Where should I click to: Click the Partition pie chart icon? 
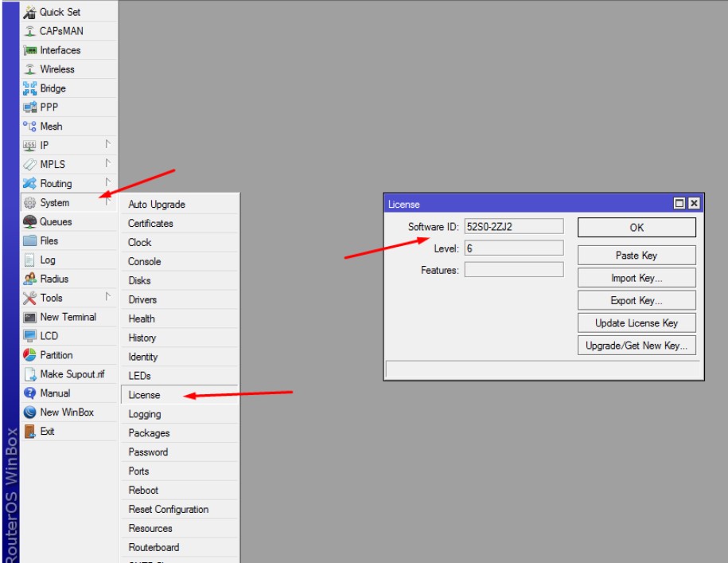point(29,355)
